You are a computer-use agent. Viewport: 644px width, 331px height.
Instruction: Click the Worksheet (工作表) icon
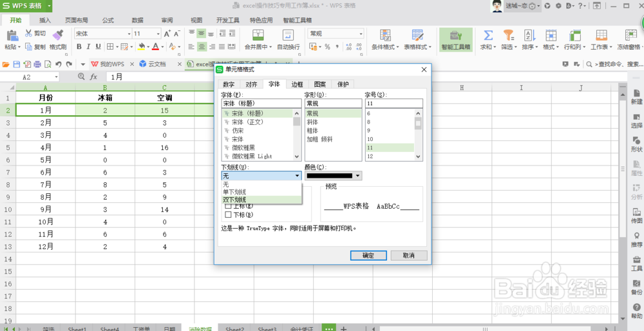[x=601, y=35]
